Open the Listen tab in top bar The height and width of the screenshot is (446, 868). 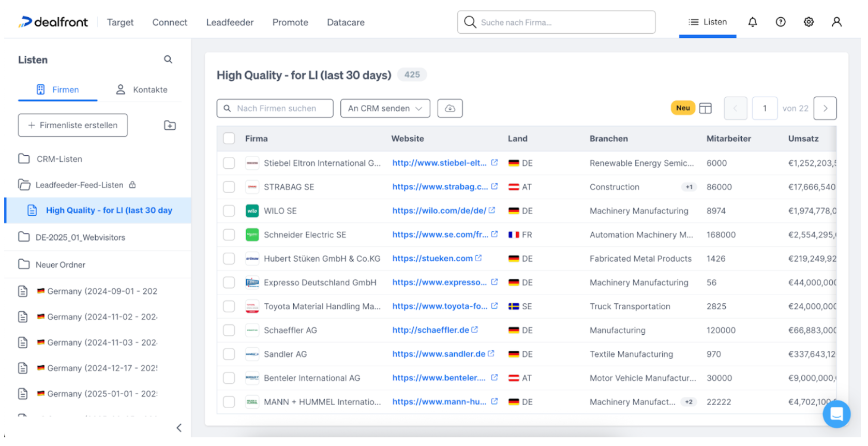708,22
